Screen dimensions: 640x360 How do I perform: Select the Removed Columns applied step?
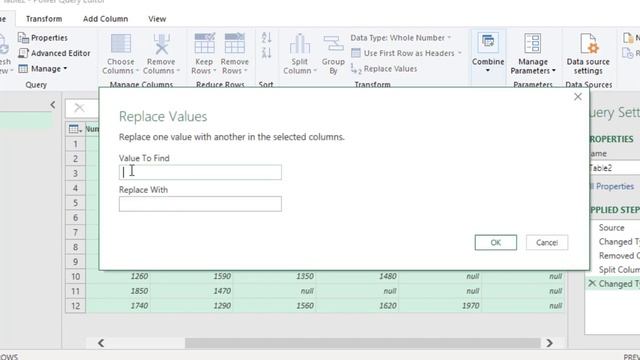619,256
